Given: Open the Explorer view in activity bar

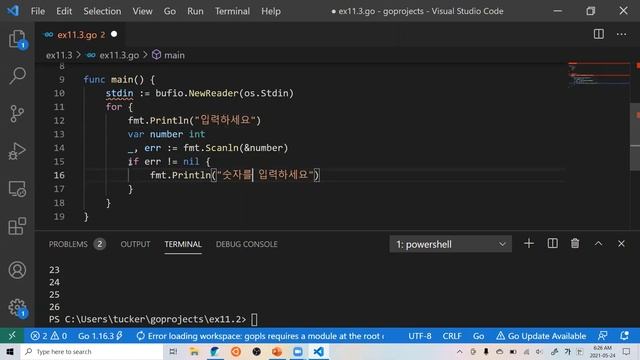Looking at the screenshot, I should click(17, 39).
